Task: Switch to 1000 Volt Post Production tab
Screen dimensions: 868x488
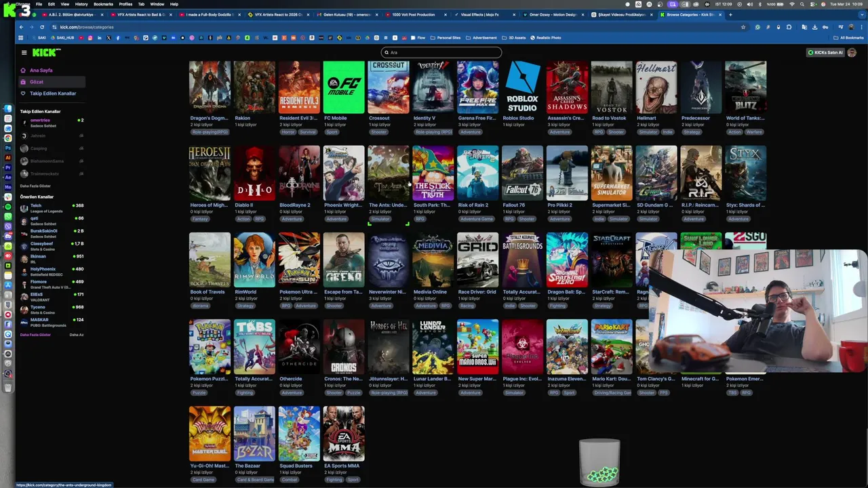Action: (416, 14)
